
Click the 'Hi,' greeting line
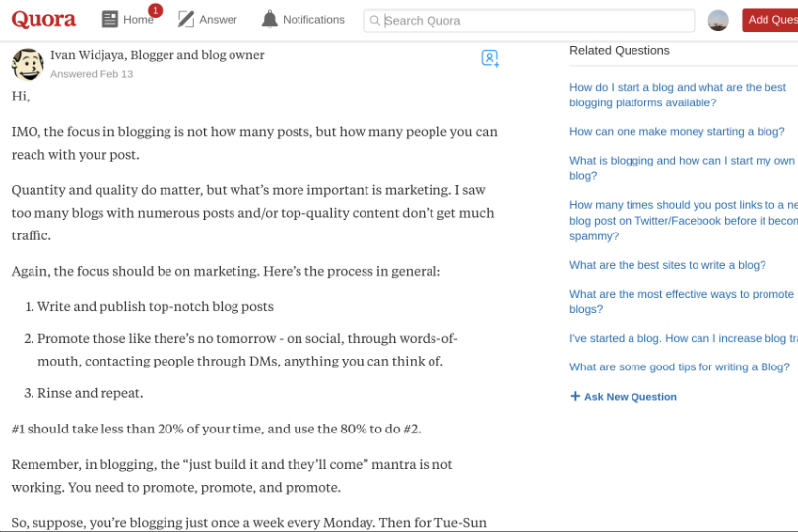21,97
